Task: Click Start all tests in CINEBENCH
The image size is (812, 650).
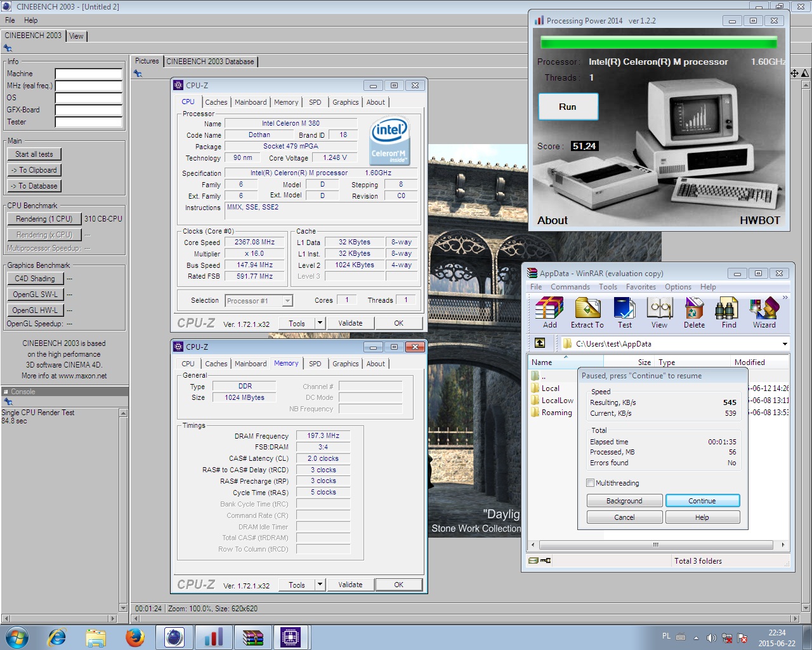Action: click(34, 154)
